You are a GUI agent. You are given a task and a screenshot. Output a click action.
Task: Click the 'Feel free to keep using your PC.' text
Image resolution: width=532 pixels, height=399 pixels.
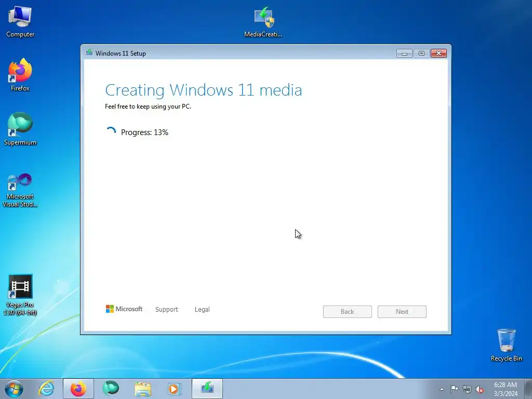148,106
